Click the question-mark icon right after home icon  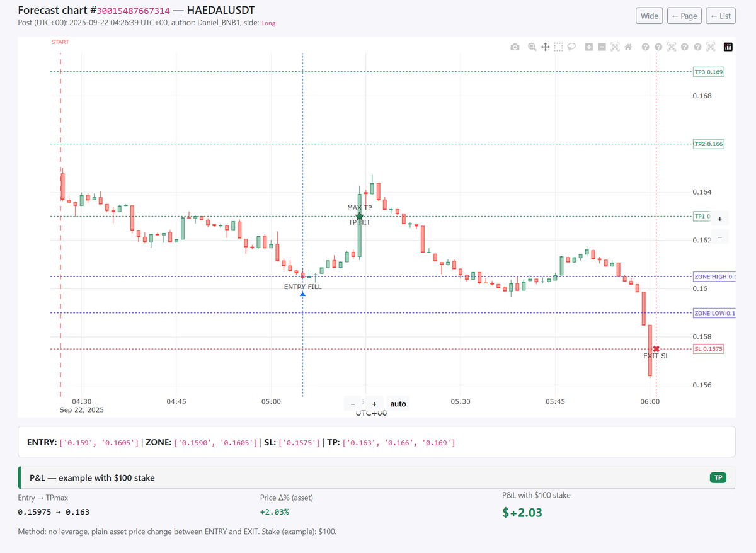tap(645, 47)
